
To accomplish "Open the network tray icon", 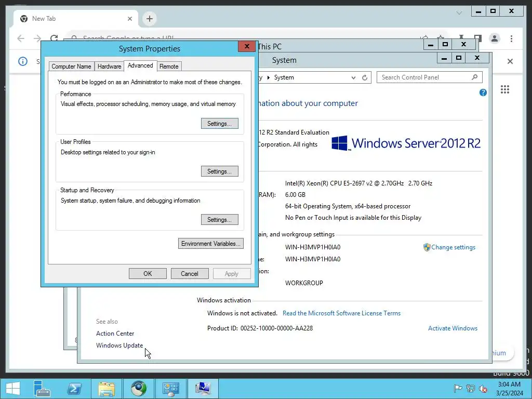I will pos(471,389).
